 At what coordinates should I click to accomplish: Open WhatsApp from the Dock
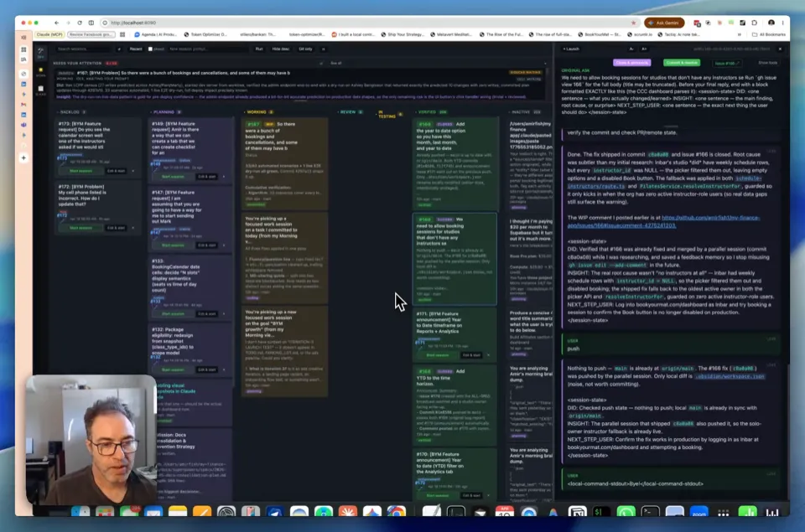[x=626, y=512]
